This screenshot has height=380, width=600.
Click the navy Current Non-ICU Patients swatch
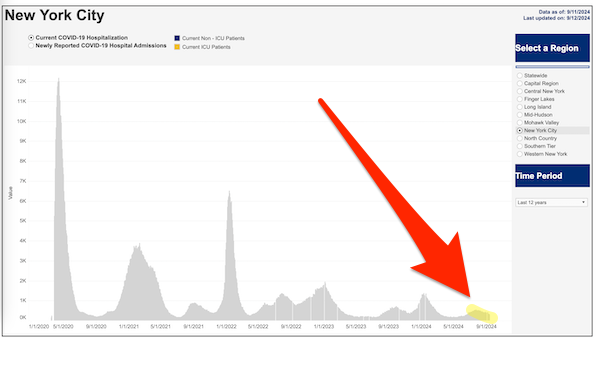pyautogui.click(x=177, y=38)
